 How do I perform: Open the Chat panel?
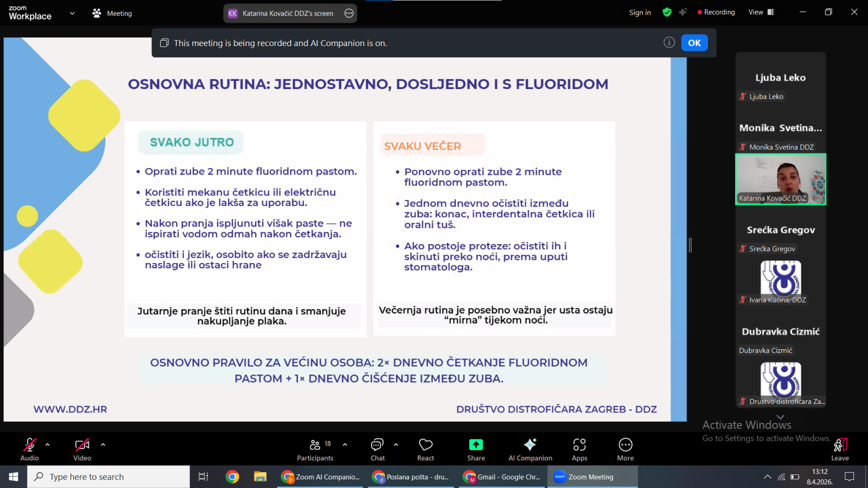click(x=378, y=449)
